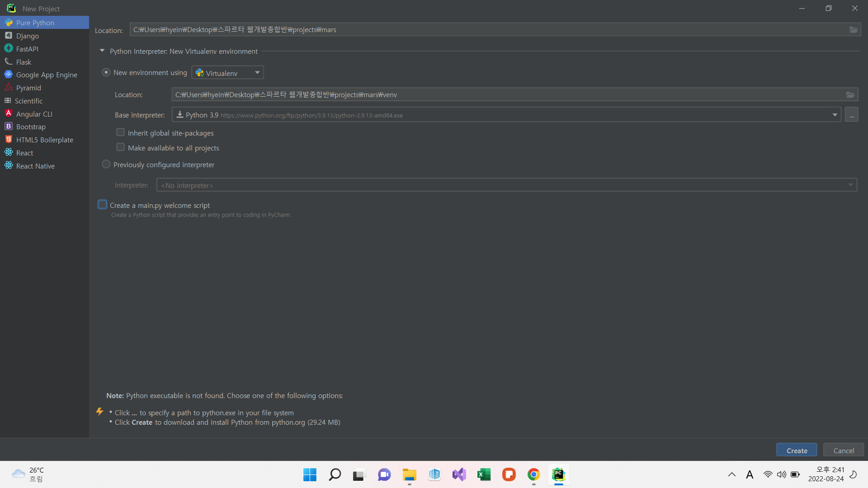Select React project type
Screen dimensions: 868x488
44,153
